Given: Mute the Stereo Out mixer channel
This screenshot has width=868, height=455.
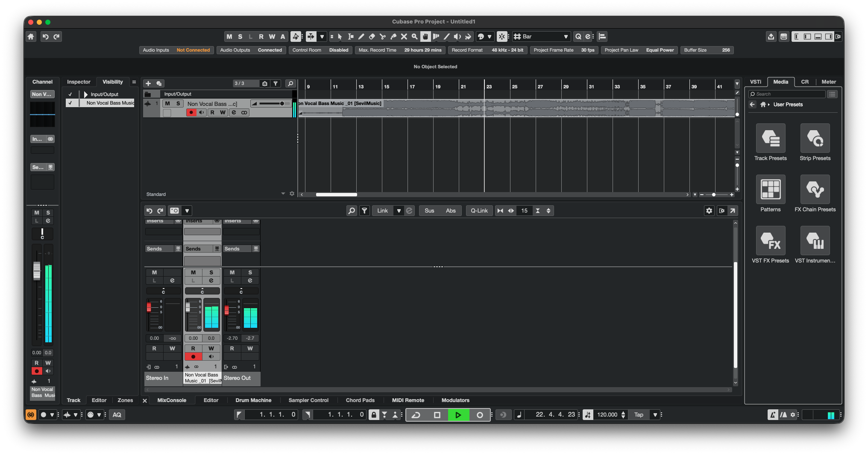Looking at the screenshot, I should point(232,272).
